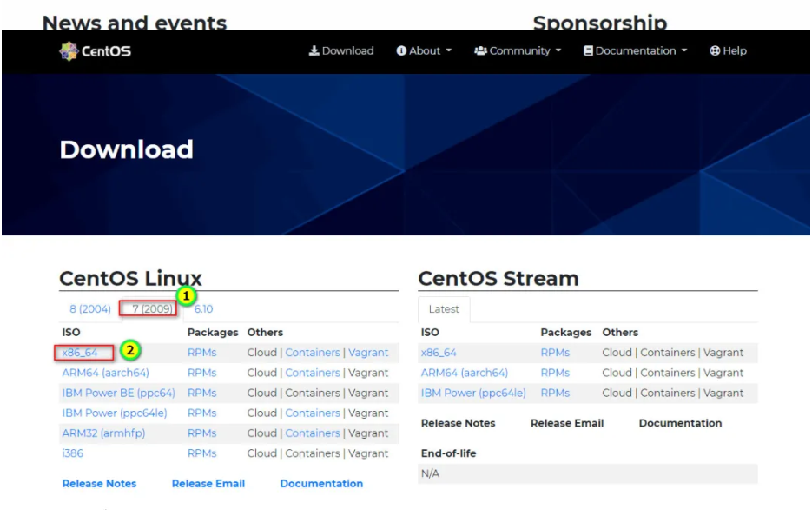Open Containers link in ARM32 (armhfp) row
This screenshot has height=516, width=812.
pos(313,433)
